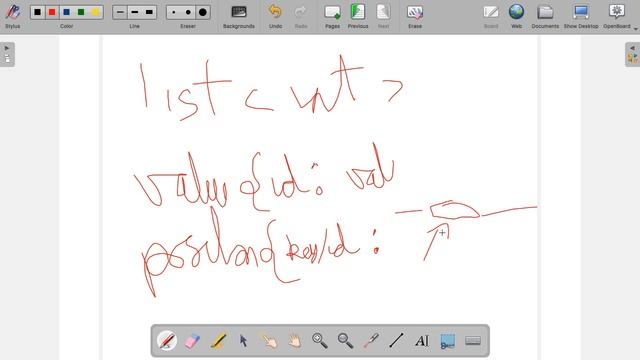Select the pointing finger Interact tool
640x360 pixels.
pos(269,340)
